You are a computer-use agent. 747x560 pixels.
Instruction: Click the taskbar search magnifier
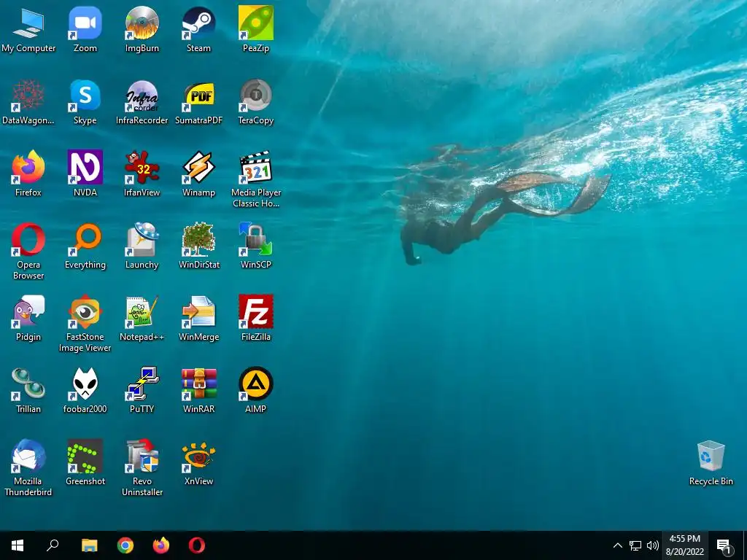click(53, 545)
